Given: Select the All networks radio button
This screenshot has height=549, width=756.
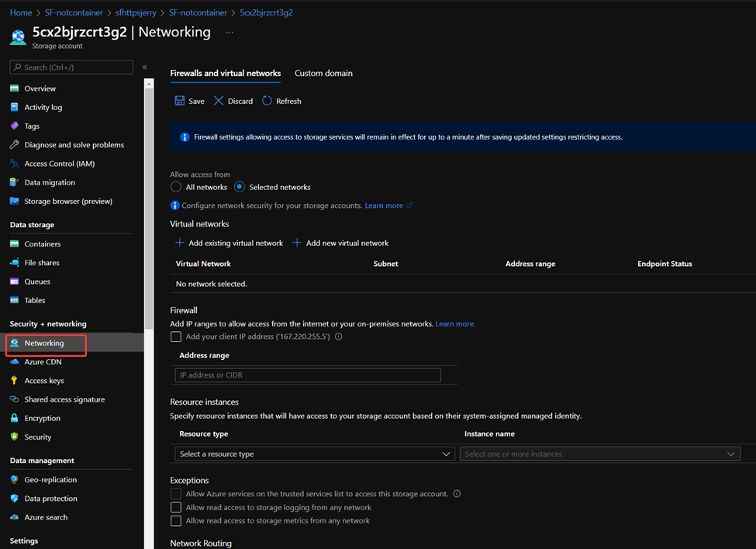Looking at the screenshot, I should click(176, 187).
